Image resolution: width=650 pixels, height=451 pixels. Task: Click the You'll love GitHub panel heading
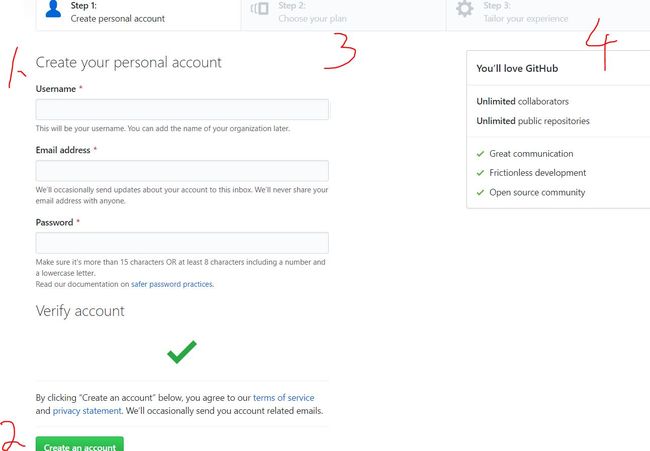click(517, 68)
